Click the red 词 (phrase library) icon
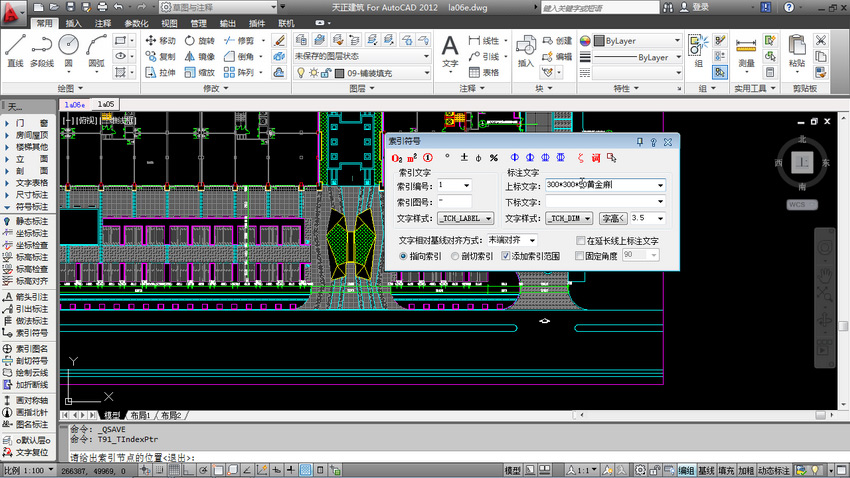Image resolution: width=850 pixels, height=478 pixels. [596, 158]
